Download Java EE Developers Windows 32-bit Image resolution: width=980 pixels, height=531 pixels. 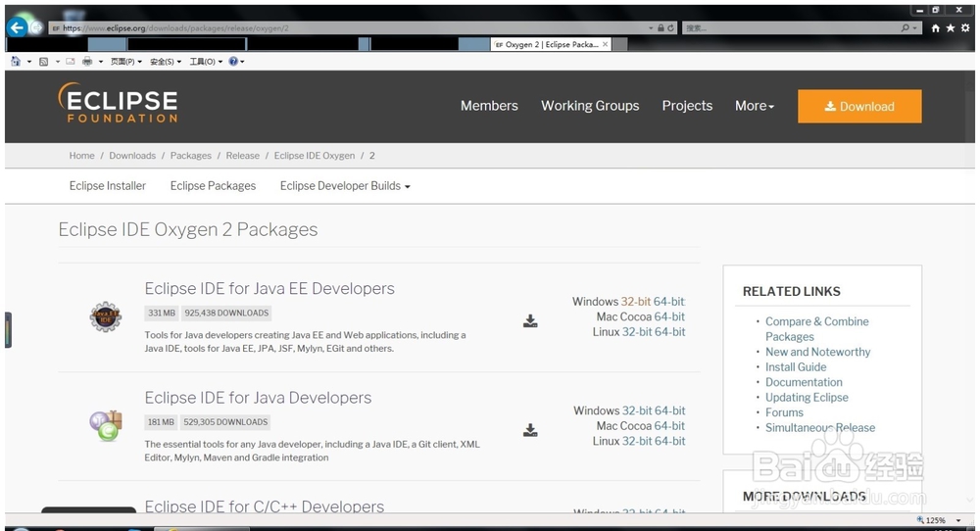(x=636, y=302)
